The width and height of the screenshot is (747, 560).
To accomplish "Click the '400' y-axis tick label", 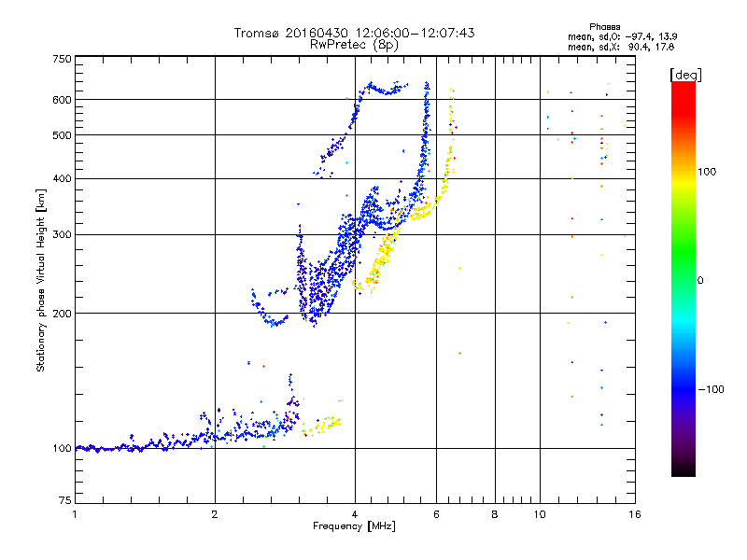I will click(x=62, y=178).
